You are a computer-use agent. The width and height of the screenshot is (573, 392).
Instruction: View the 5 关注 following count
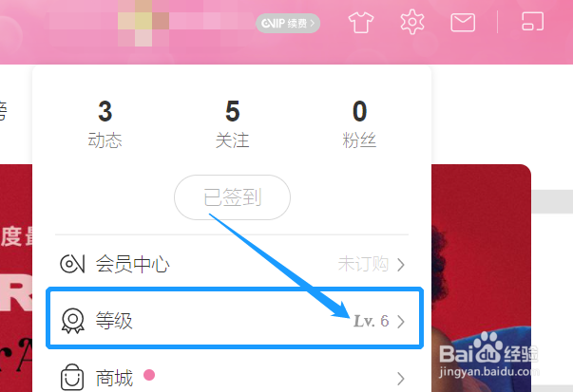tap(233, 124)
